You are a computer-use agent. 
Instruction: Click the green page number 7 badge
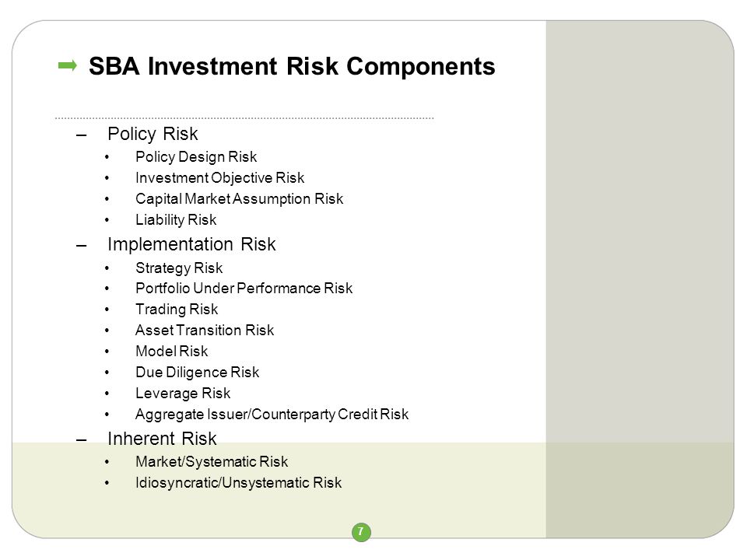[x=361, y=531]
